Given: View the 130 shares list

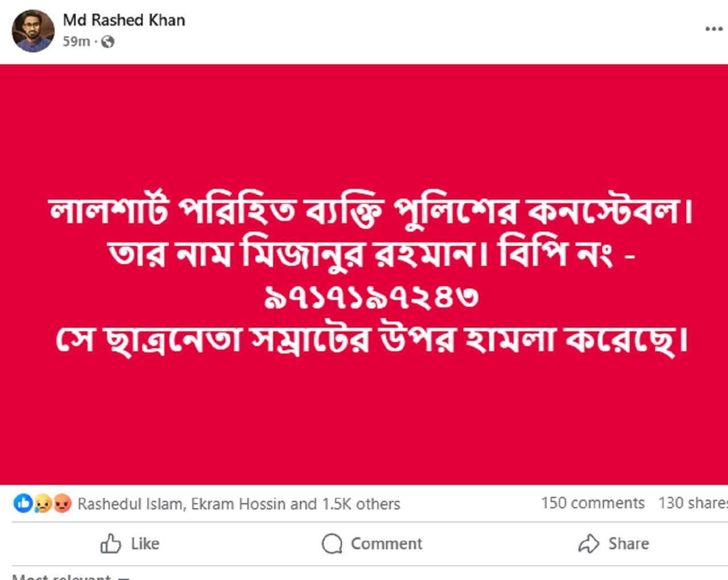Looking at the screenshot, I should (x=693, y=503).
